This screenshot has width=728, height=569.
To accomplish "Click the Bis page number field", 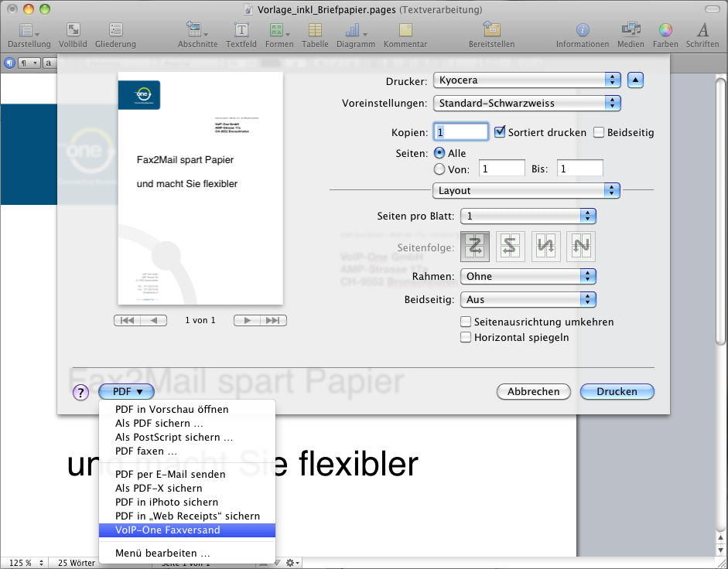I will coord(580,169).
